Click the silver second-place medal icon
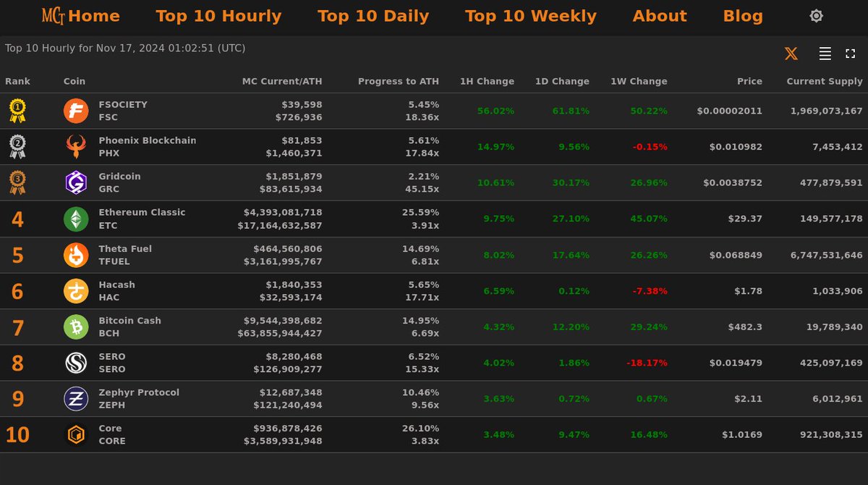The image size is (868, 485). tap(17, 147)
